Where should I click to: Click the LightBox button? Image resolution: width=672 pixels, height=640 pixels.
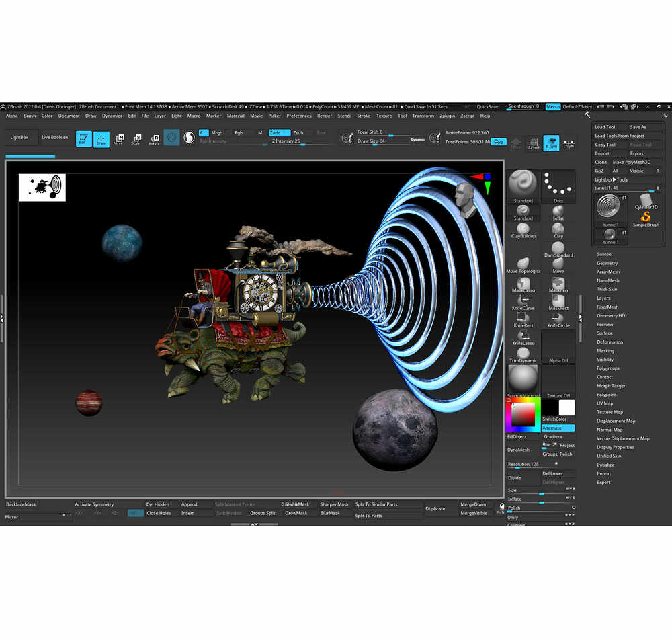[19, 138]
